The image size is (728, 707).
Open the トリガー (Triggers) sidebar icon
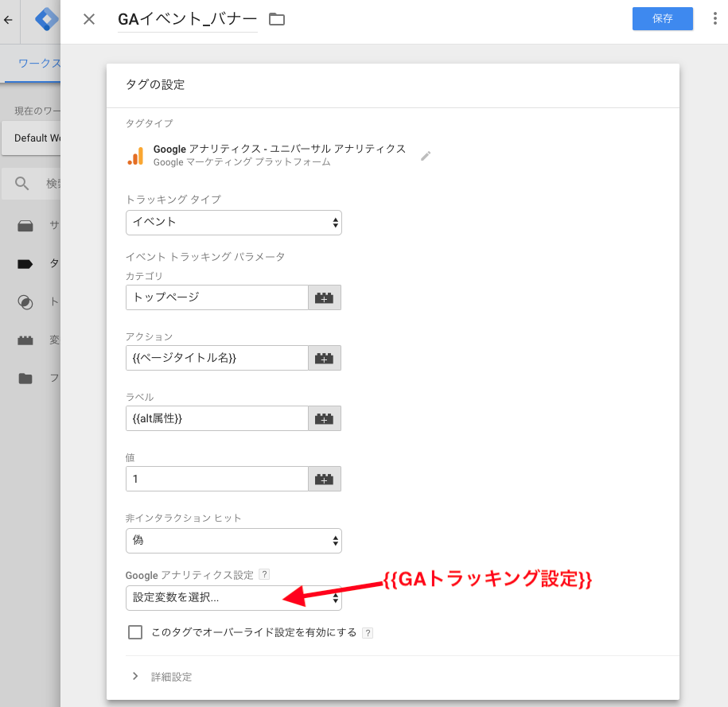coord(25,302)
